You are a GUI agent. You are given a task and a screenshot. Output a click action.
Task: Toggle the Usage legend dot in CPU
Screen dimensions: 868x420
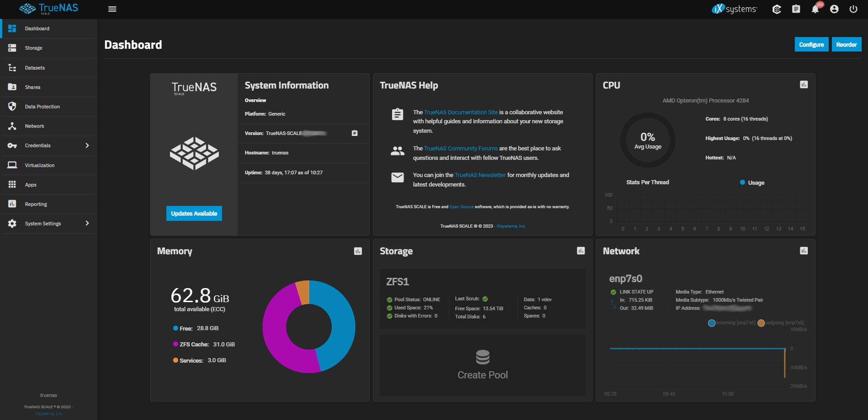[x=742, y=182]
